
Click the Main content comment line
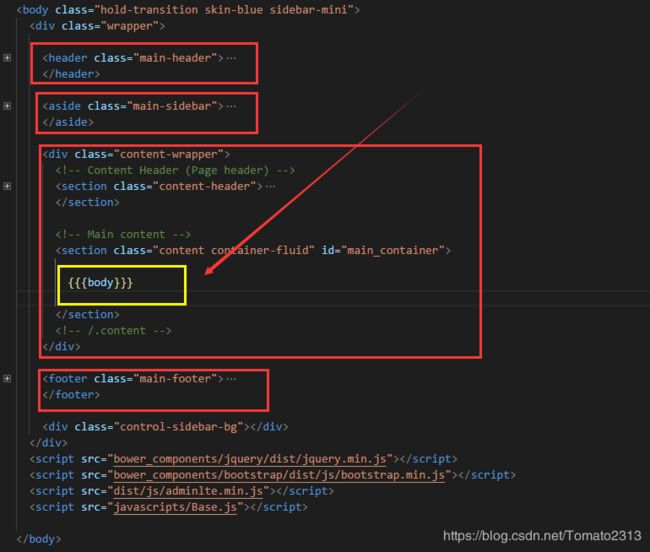123,235
